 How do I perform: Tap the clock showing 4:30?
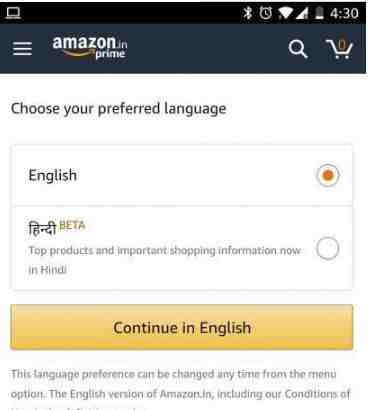pos(344,13)
